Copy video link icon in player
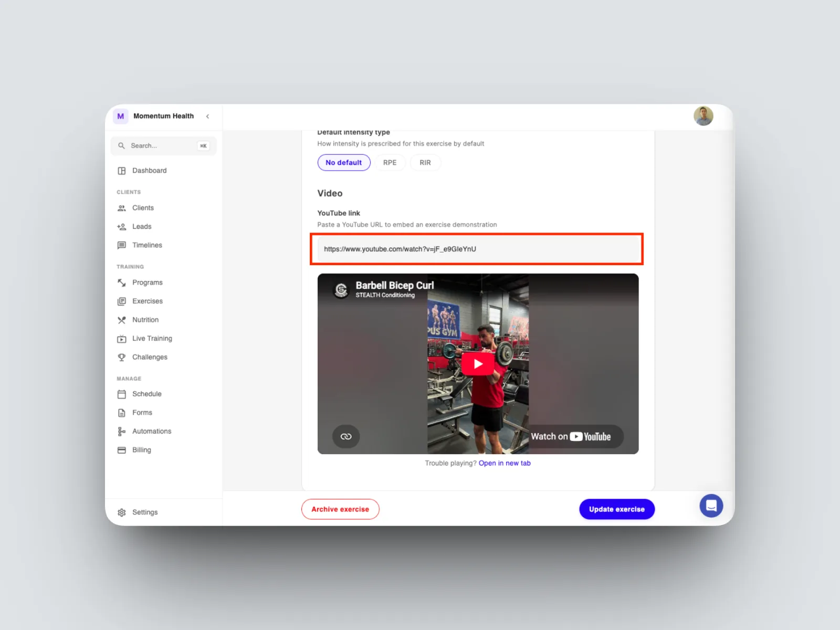Image resolution: width=840 pixels, height=630 pixels. pyautogui.click(x=346, y=436)
